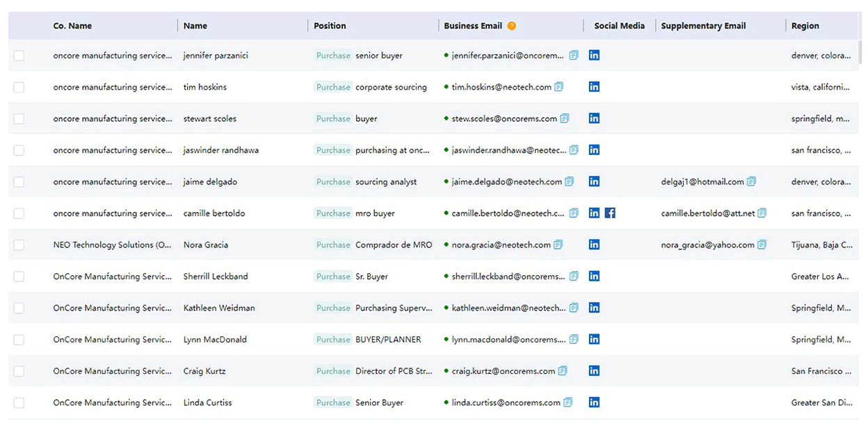Viewport: 868px width, 426px height.
Task: Click LinkedIn icon for Kathleen Weidman
Action: tap(594, 308)
